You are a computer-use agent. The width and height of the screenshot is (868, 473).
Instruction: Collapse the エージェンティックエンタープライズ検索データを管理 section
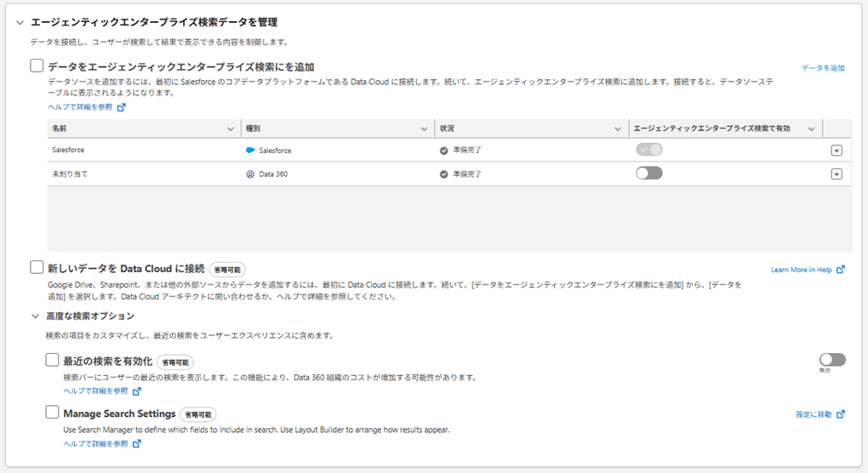click(x=20, y=23)
